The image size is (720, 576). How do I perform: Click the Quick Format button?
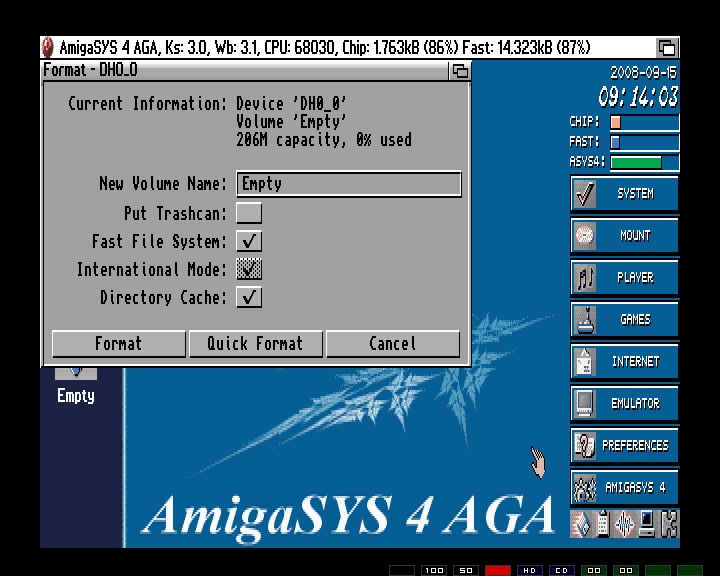coord(256,344)
